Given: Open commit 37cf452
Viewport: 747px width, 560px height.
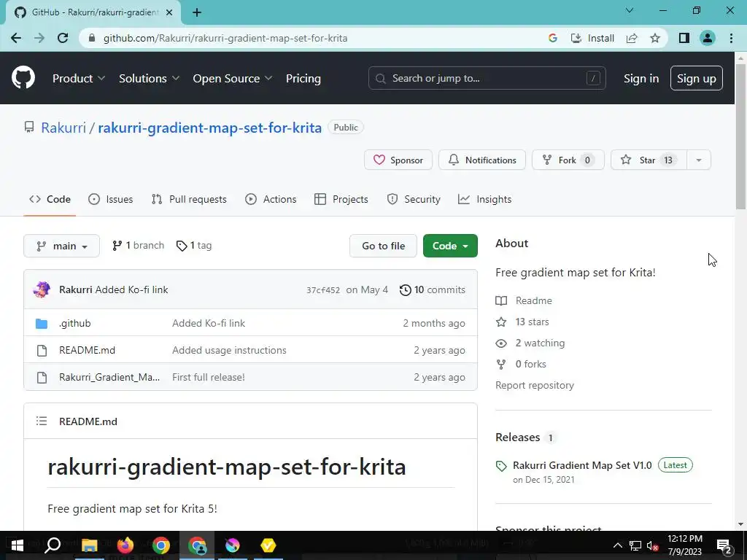Looking at the screenshot, I should [323, 290].
